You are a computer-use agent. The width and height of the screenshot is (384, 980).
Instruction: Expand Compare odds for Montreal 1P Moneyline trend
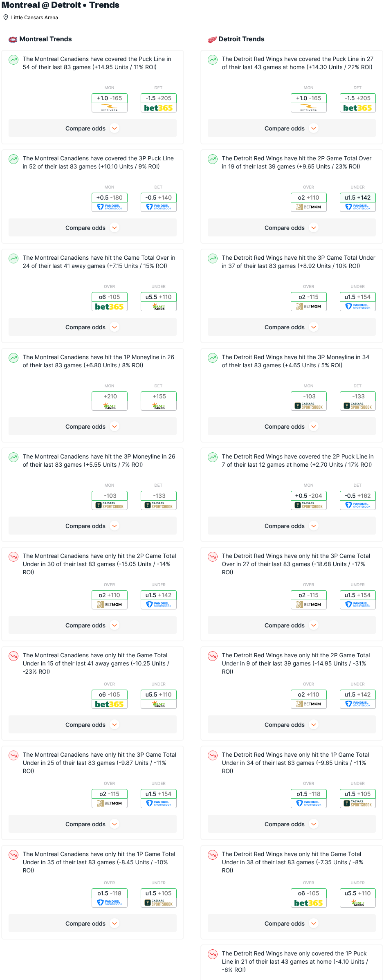[92, 427]
